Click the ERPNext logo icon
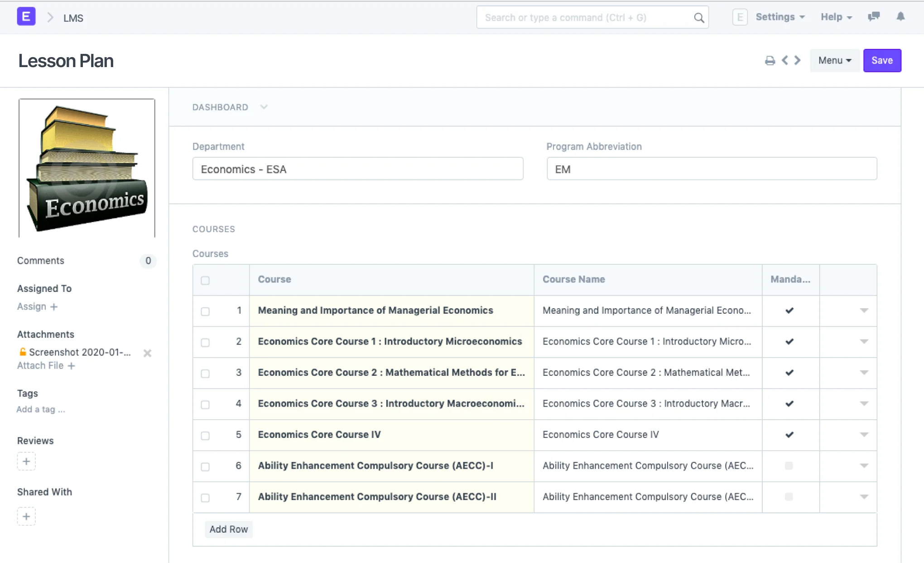This screenshot has width=924, height=563. [26, 16]
